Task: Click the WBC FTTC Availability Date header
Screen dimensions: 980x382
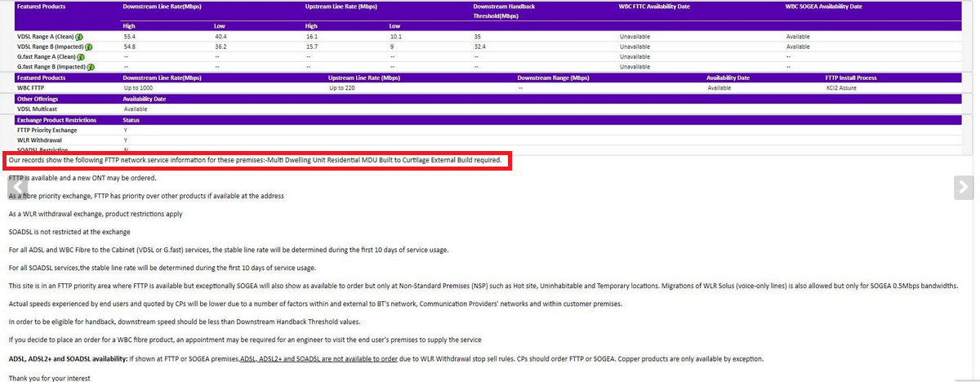Action: click(x=654, y=7)
